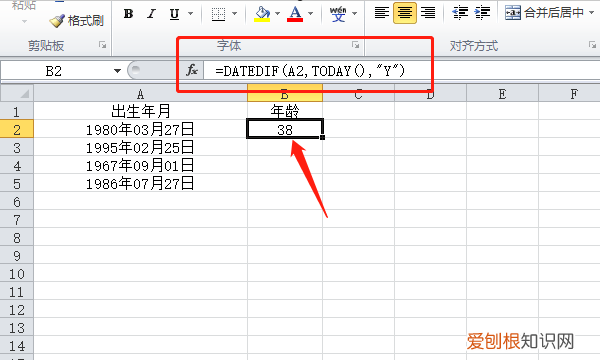
Task: Click Format Painter 格式刷
Action: coord(77,21)
